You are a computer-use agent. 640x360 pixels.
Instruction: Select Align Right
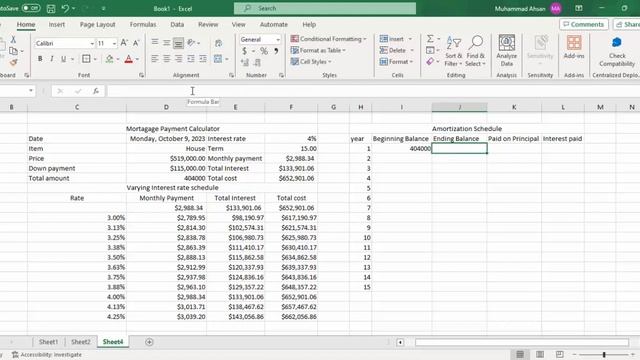(x=178, y=59)
